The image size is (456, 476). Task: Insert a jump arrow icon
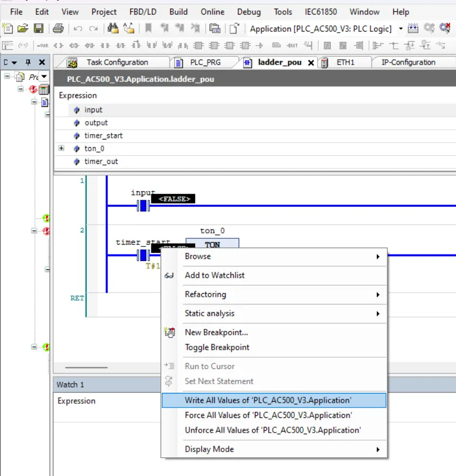click(260, 46)
